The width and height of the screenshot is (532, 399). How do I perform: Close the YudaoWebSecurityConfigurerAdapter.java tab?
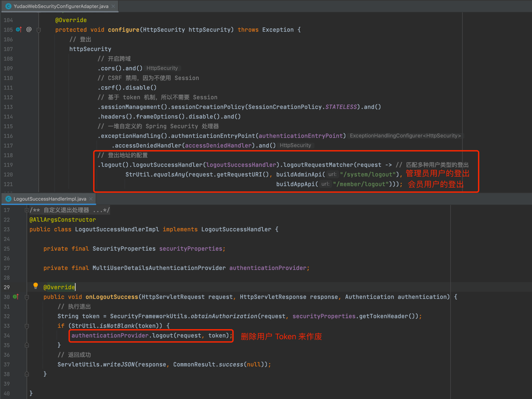pyautogui.click(x=113, y=6)
